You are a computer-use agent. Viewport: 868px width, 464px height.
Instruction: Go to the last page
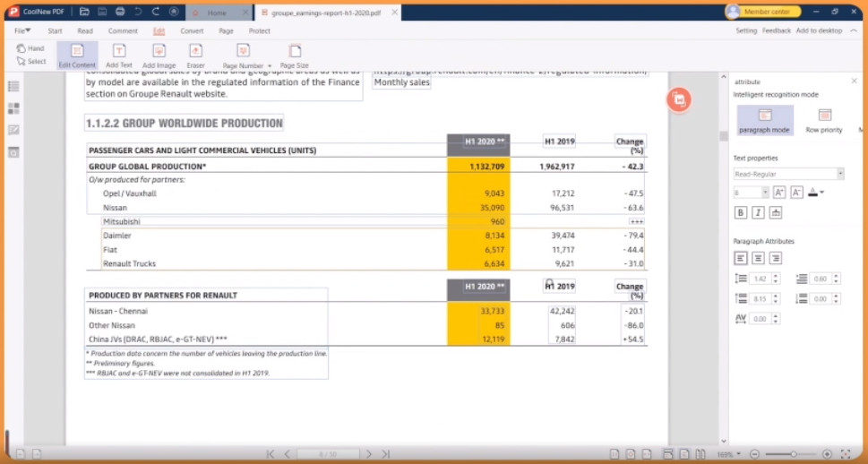coord(386,454)
